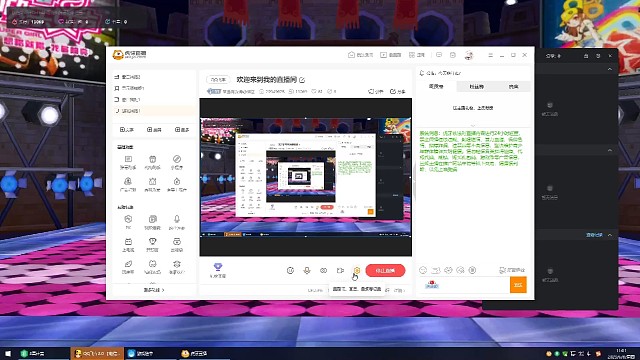The image size is (640, 360).
Task: Collapse the ranking area with the small down chevron
Action: point(473,125)
